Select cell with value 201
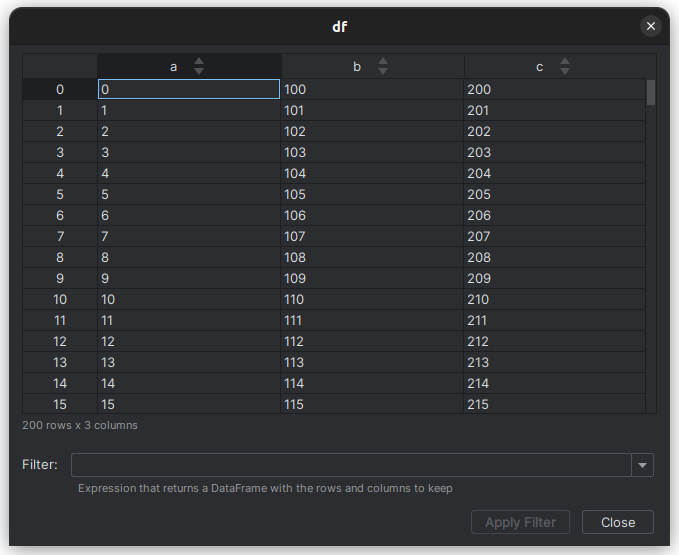 point(555,110)
